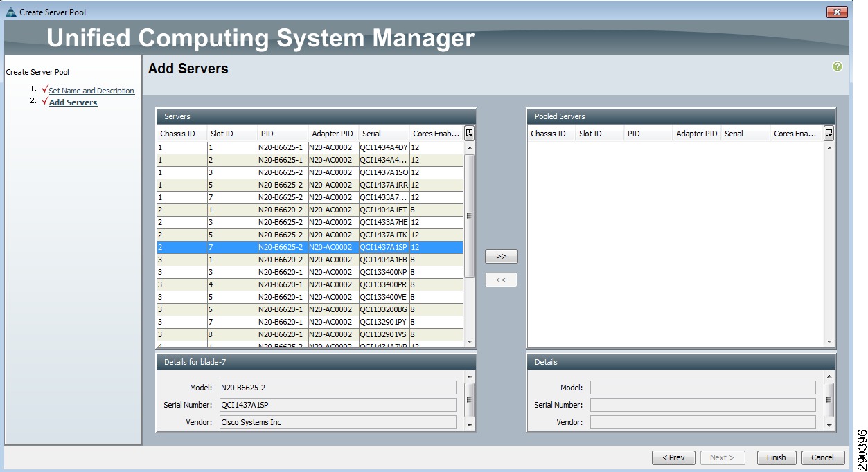The image size is (868, 472).
Task: Click Serial Number field showing QCI1437A1SP
Action: 337,405
